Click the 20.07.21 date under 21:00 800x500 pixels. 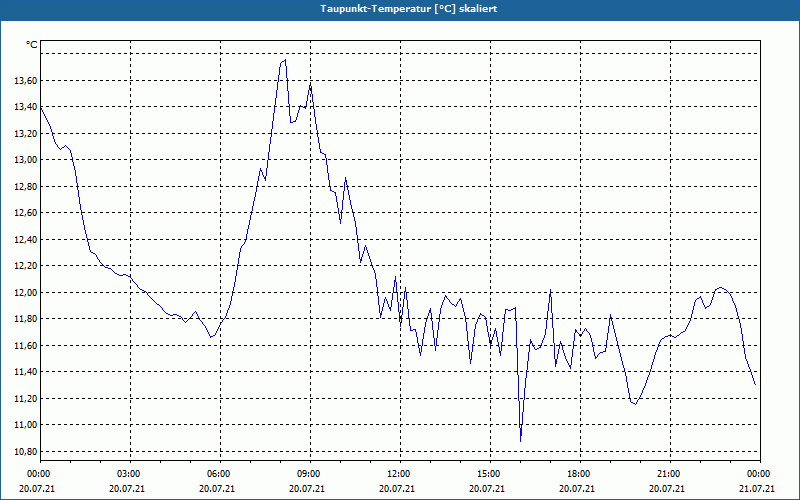[x=667, y=488]
